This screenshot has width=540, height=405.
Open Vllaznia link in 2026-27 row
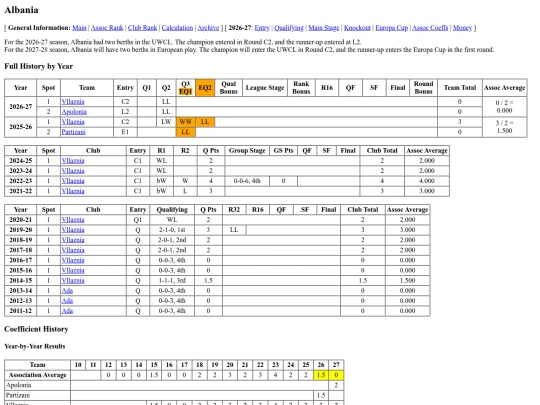pyautogui.click(x=73, y=102)
